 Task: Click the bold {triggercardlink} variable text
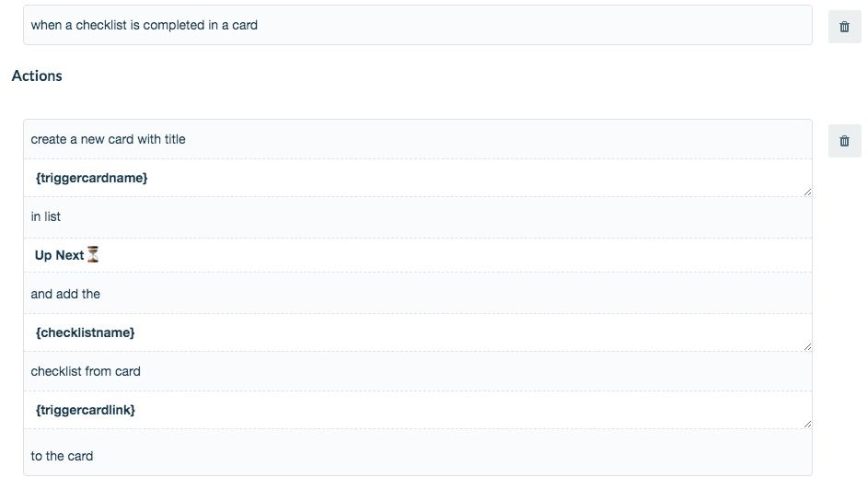coord(86,410)
